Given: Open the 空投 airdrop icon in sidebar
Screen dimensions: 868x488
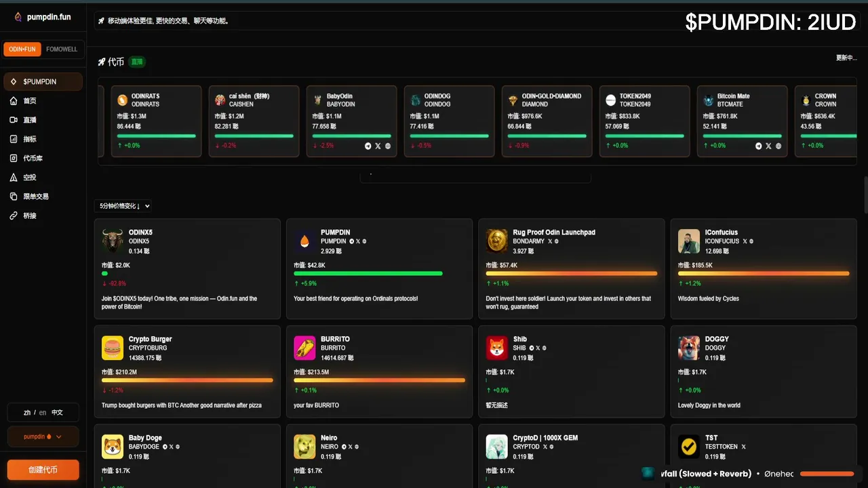Looking at the screenshot, I should tap(14, 178).
